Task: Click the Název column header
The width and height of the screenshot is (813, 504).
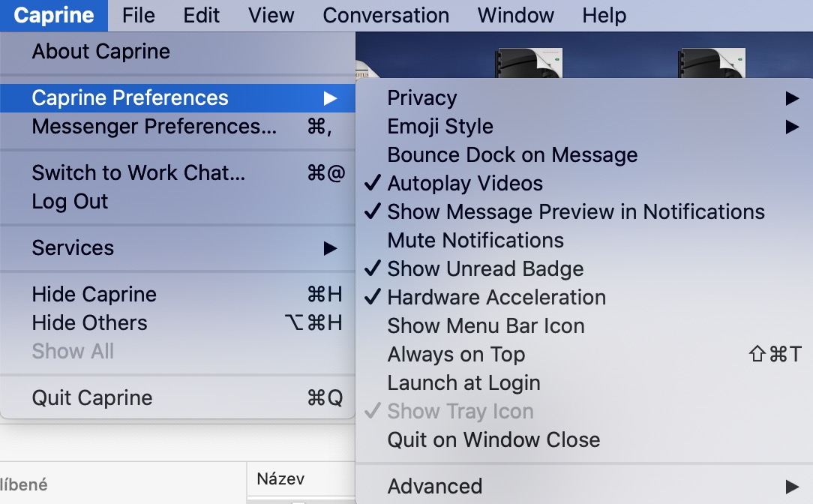Action: point(301,478)
